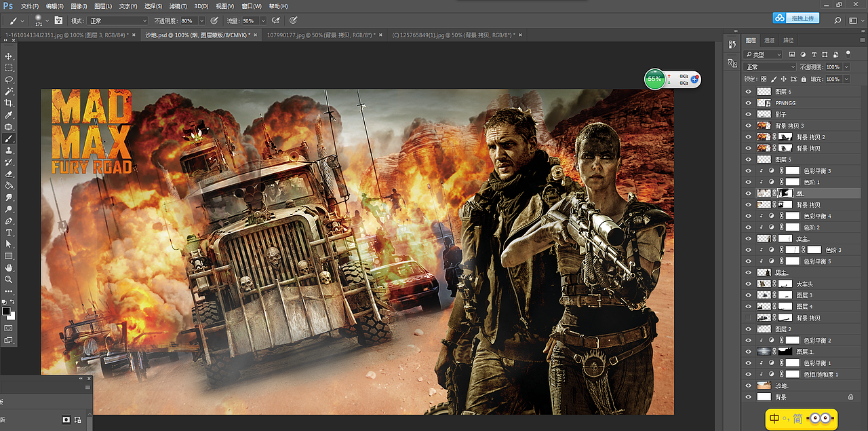Select the Lasso tool
868x431 pixels.
point(9,79)
